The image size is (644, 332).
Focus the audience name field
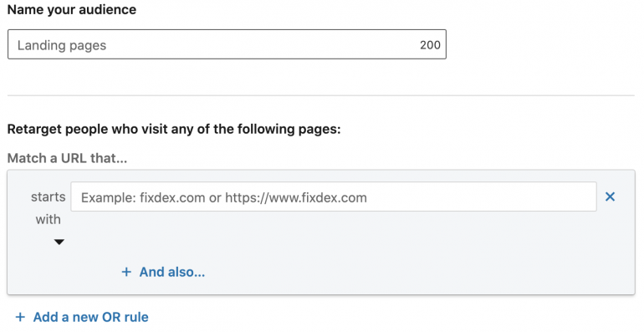click(227, 44)
